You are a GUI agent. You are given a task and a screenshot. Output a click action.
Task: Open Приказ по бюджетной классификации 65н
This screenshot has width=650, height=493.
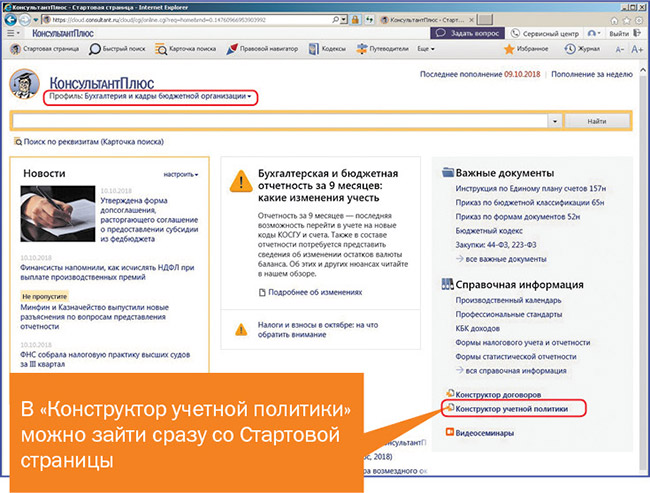[530, 203]
